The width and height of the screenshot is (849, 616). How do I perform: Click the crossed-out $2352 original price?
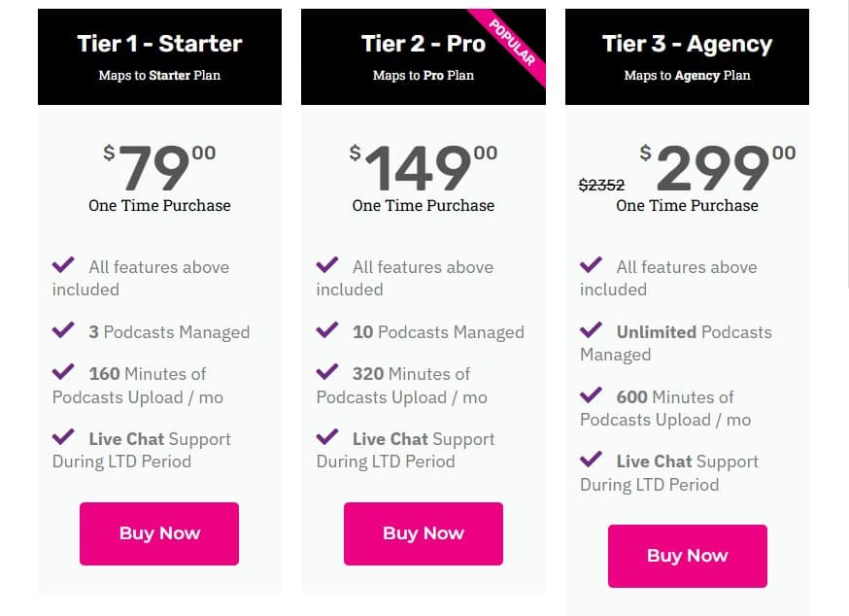601,186
